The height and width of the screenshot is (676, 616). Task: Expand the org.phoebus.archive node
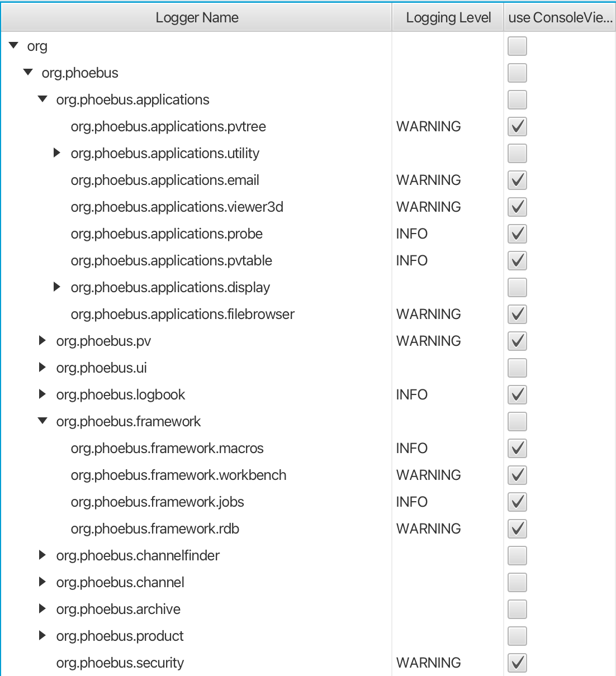42,609
